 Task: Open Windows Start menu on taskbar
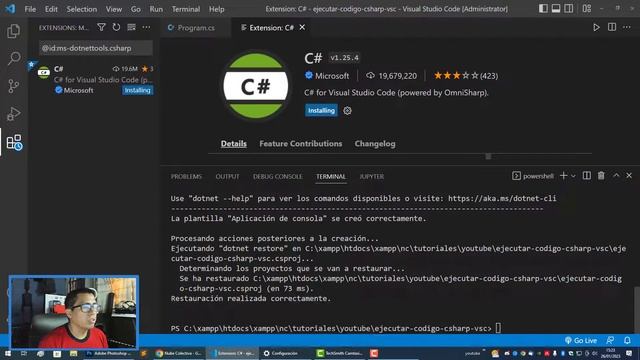7,353
